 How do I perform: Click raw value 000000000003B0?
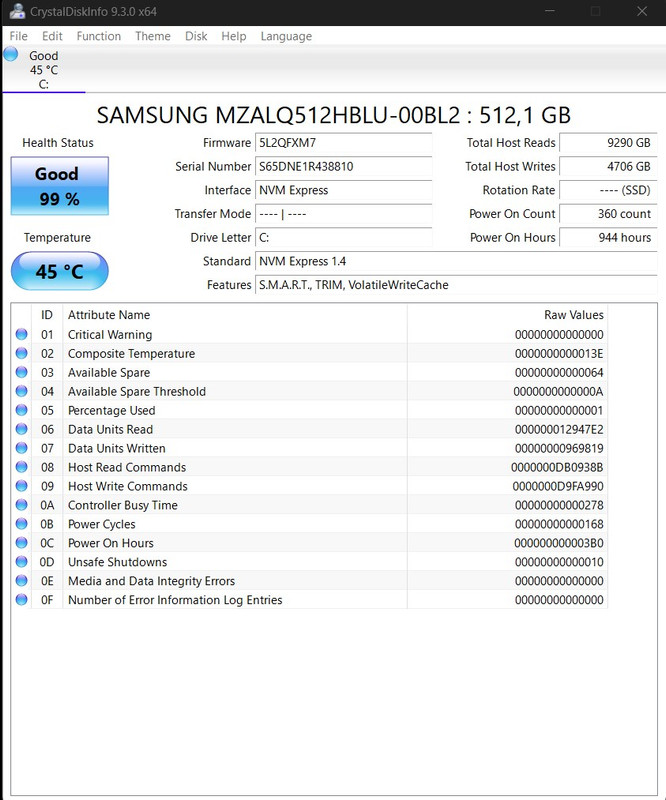point(559,543)
